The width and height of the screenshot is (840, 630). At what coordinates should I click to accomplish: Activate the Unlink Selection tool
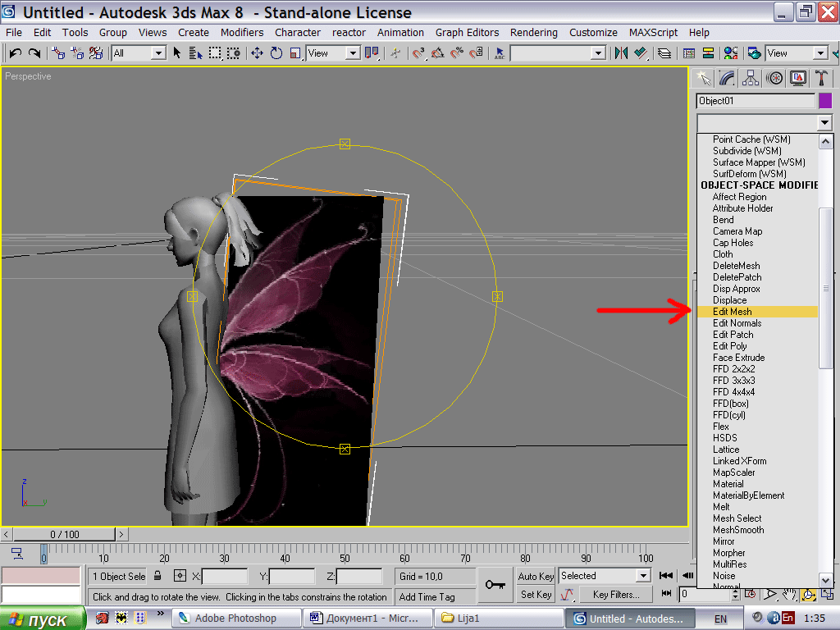76,53
